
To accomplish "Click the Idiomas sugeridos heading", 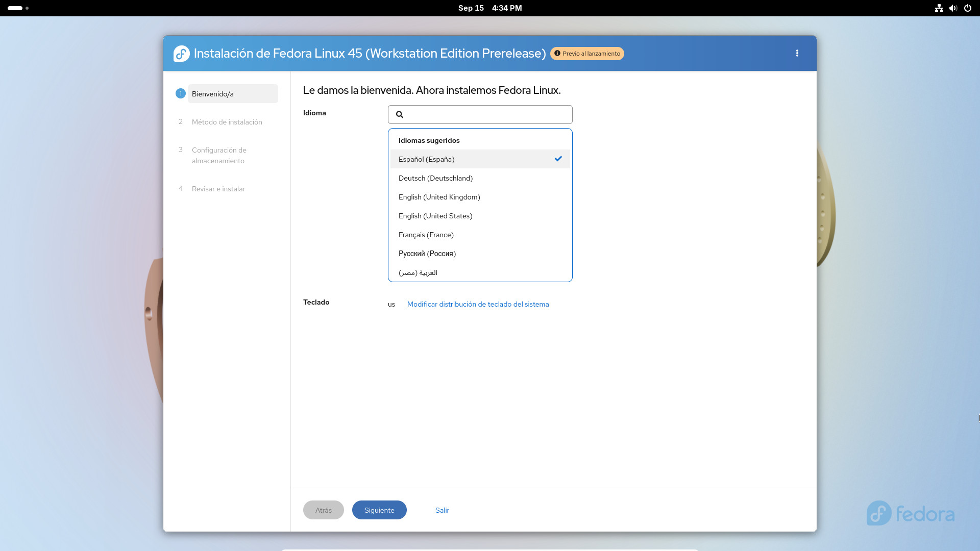I will click(x=429, y=140).
